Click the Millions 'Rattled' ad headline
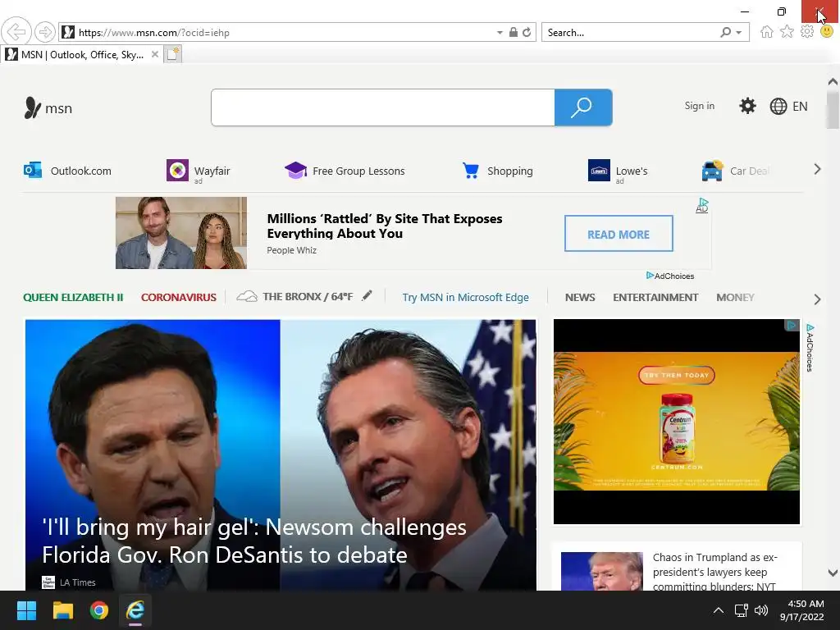Screen dimensions: 840x630 pos(385,226)
